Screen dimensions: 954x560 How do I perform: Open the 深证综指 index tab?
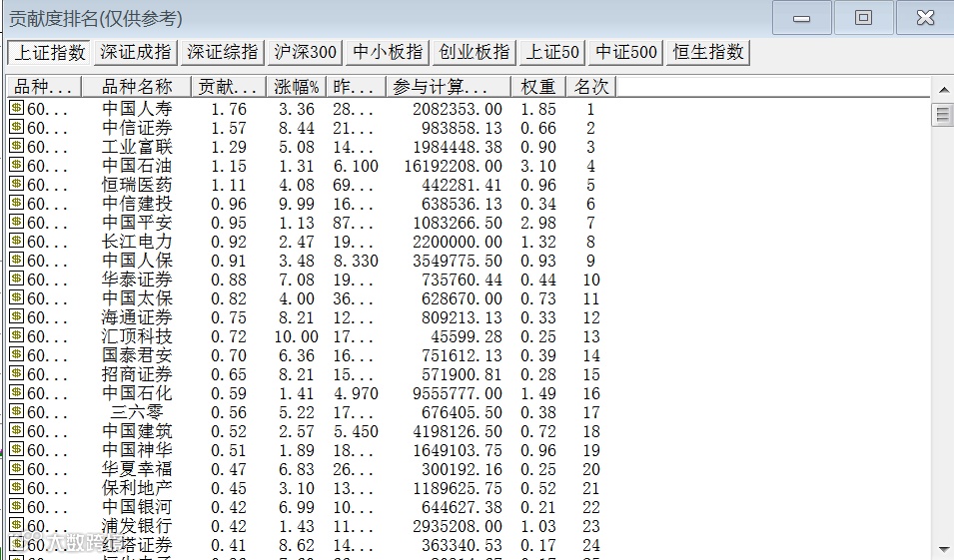pyautogui.click(x=222, y=52)
